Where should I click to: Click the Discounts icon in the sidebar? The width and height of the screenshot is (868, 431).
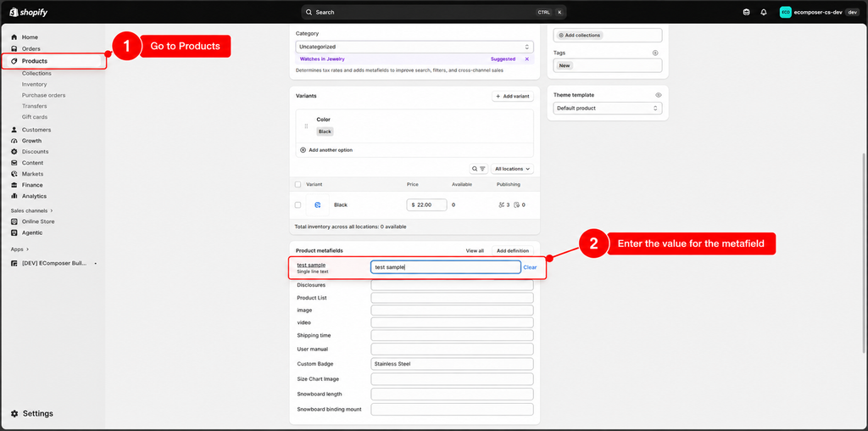point(14,152)
